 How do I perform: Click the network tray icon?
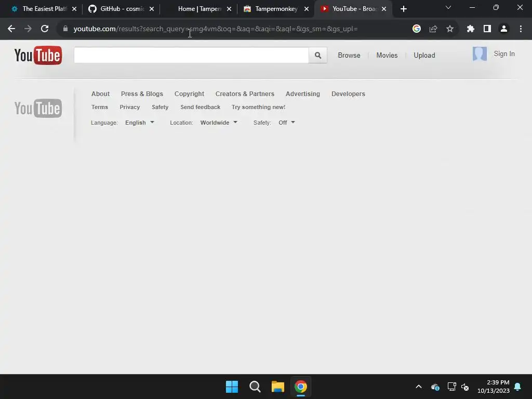click(x=451, y=387)
